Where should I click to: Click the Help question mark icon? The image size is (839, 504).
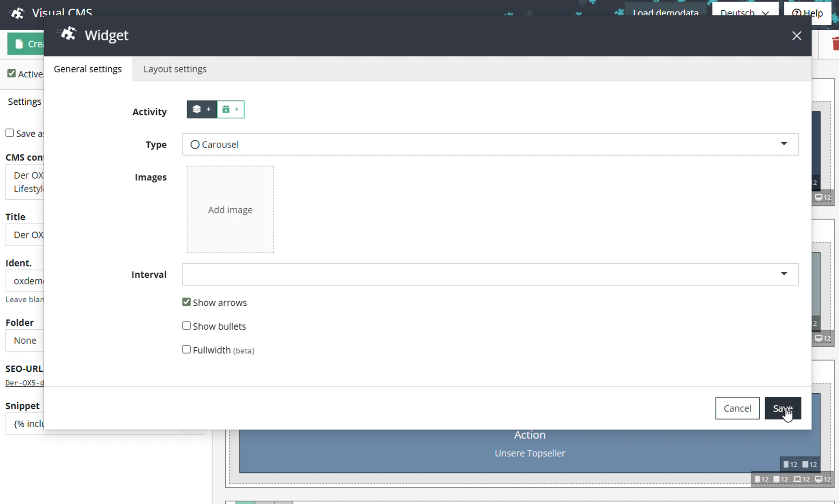[796, 13]
